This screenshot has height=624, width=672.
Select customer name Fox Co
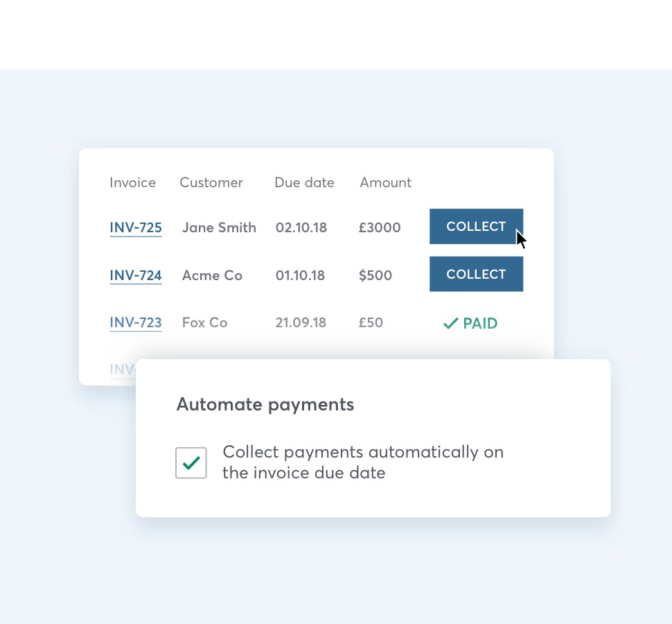tap(204, 322)
